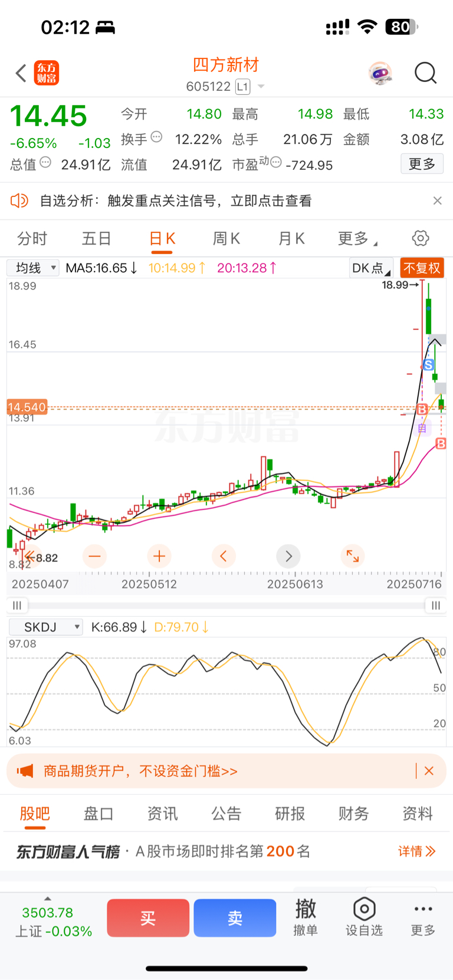Select the 日K chart tab
The width and height of the screenshot is (453, 980).
(x=162, y=238)
